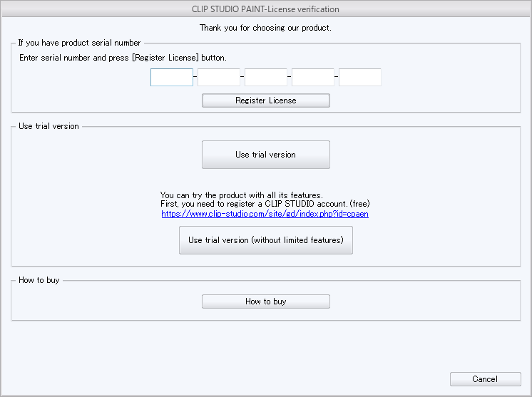
Task: Open the clip-studio.com registration link
Action: click(265, 214)
